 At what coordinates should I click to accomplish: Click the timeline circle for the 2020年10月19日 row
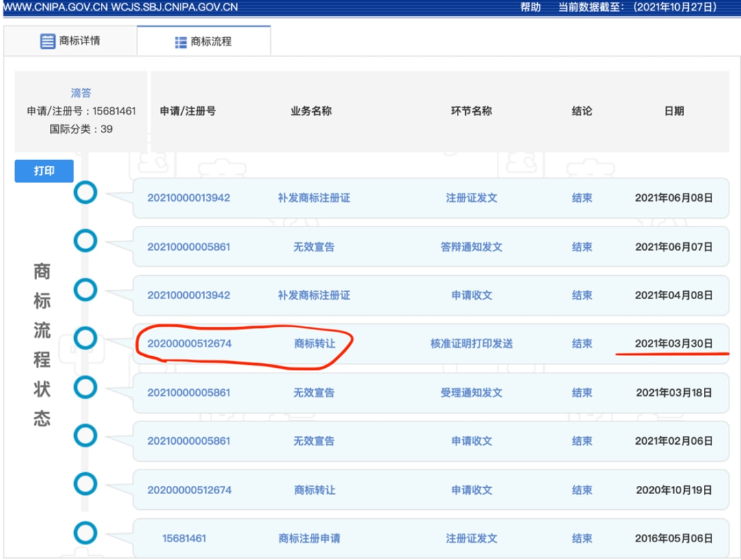[x=85, y=485]
